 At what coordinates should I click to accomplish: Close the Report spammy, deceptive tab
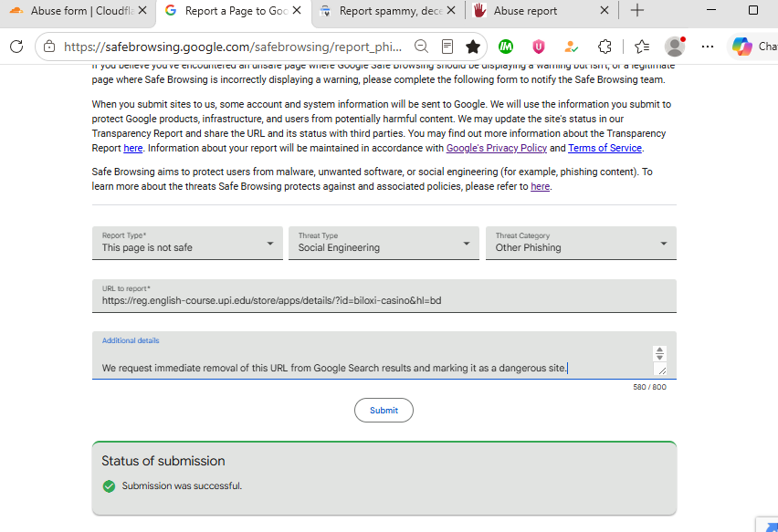pyautogui.click(x=451, y=10)
